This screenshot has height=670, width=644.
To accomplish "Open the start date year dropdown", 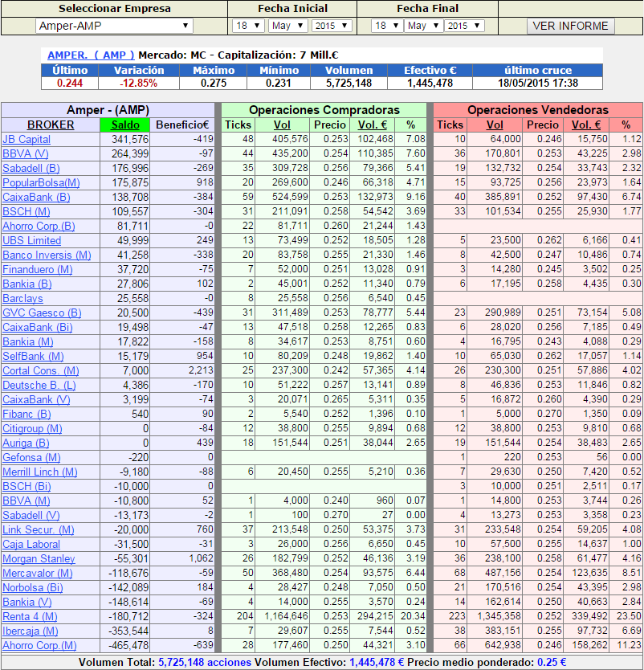I will tap(332, 26).
